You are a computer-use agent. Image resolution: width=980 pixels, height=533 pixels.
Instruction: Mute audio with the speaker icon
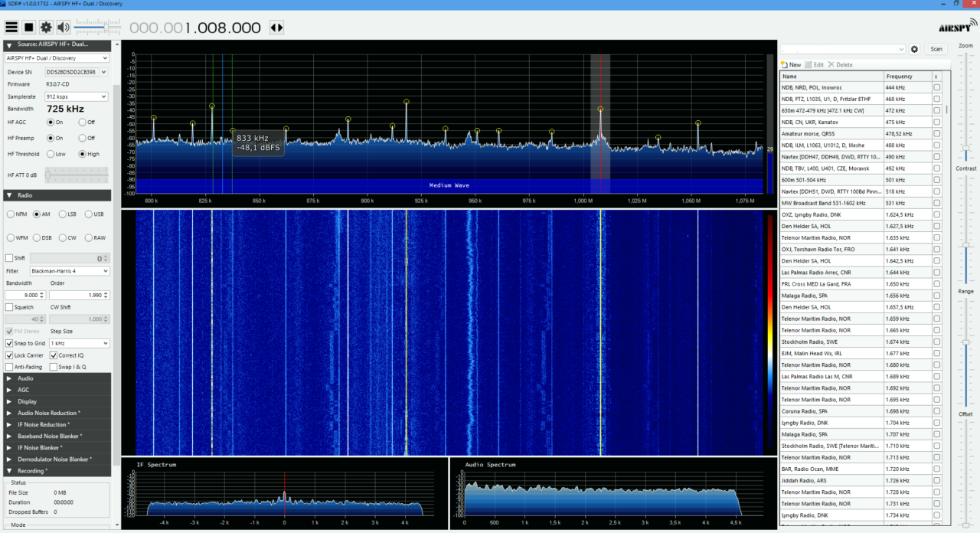[63, 28]
